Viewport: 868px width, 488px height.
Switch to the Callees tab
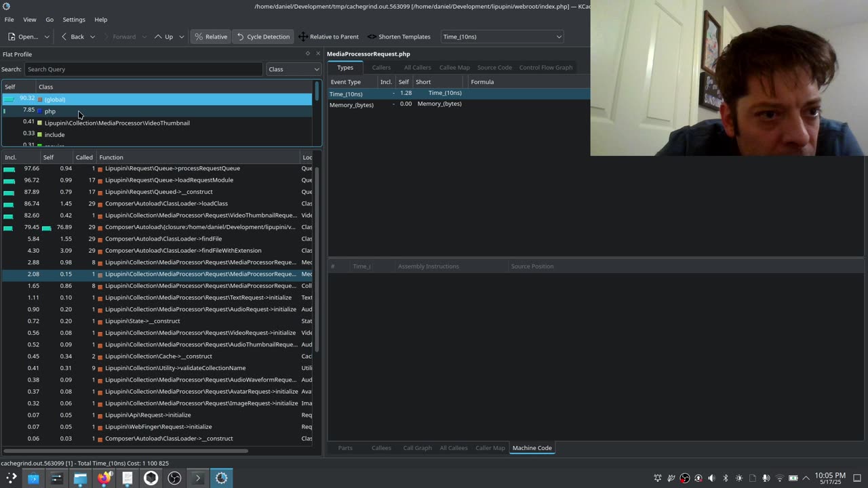pos(381,448)
